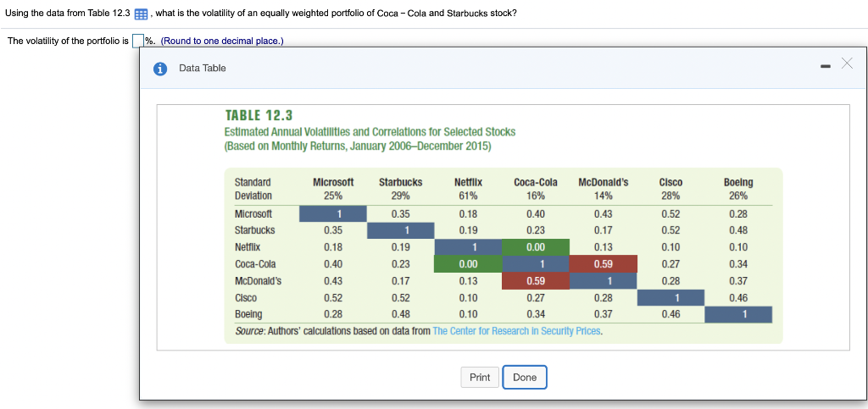Select Boeing row Cisco correlation 0.46
The width and height of the screenshot is (868, 409).
tap(671, 315)
